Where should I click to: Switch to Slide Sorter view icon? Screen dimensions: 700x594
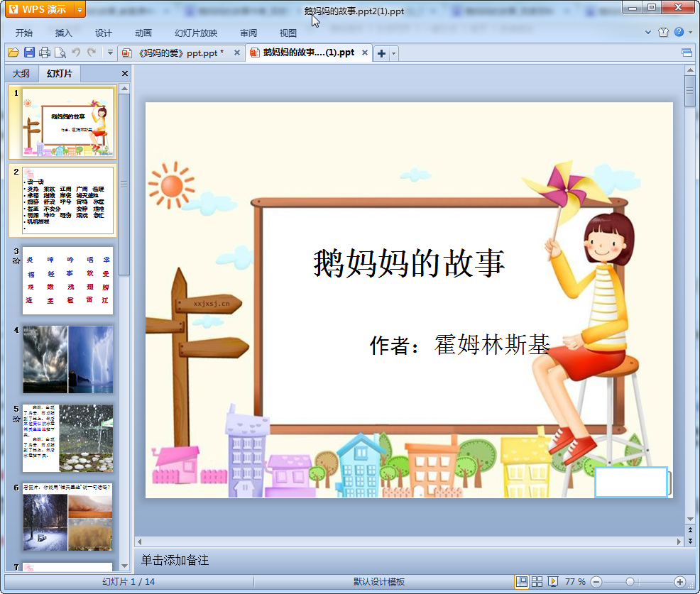pyautogui.click(x=537, y=581)
